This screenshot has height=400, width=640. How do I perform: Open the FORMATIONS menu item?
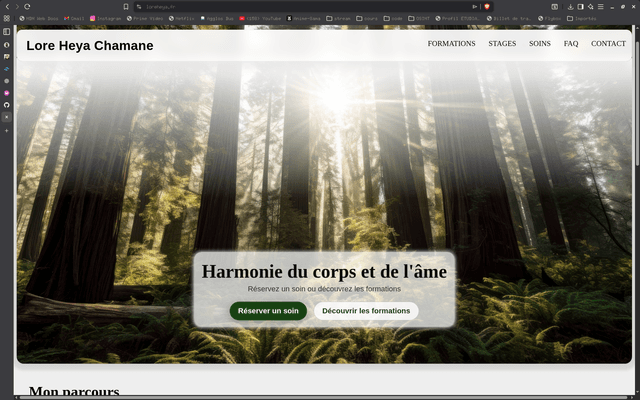click(x=451, y=44)
